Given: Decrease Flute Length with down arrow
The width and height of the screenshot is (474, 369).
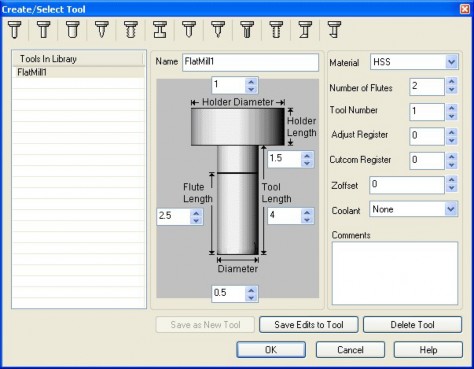Looking at the screenshot, I should pos(196,221).
